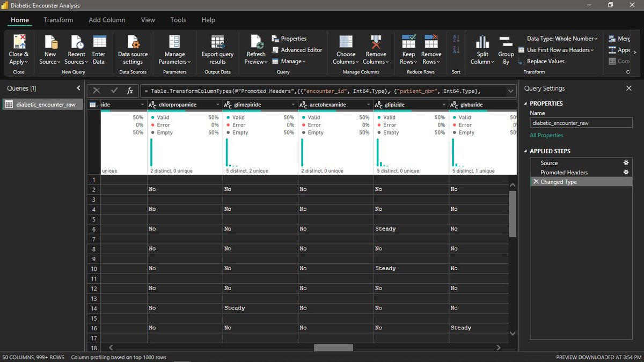The image size is (644, 362).
Task: Click the Enter Data table icon
Action: 99,42
